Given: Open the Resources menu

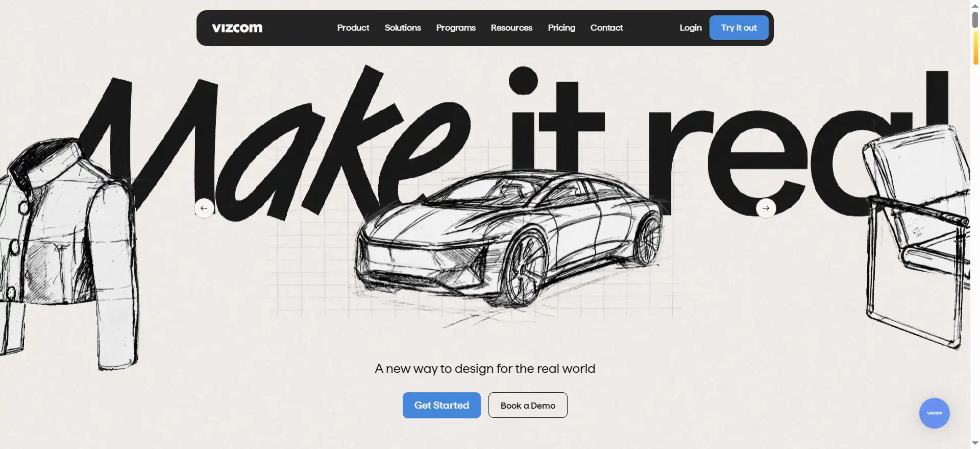Looking at the screenshot, I should pyautogui.click(x=511, y=28).
